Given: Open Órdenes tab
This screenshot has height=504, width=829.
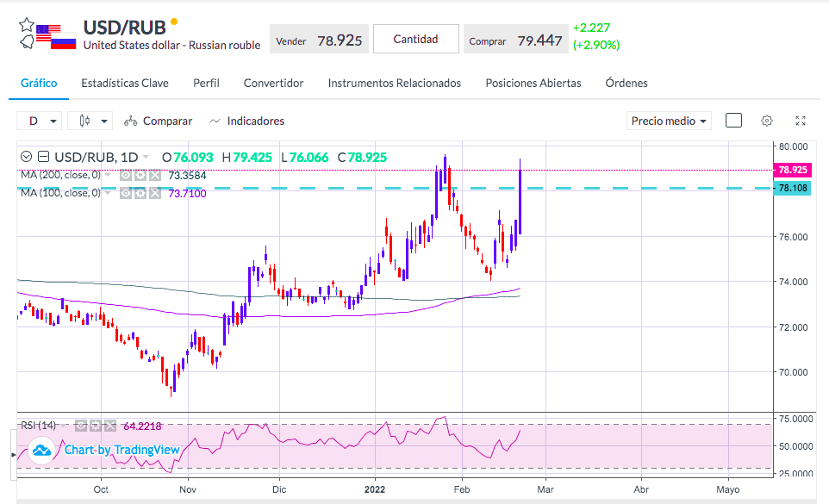Looking at the screenshot, I should [x=626, y=83].
